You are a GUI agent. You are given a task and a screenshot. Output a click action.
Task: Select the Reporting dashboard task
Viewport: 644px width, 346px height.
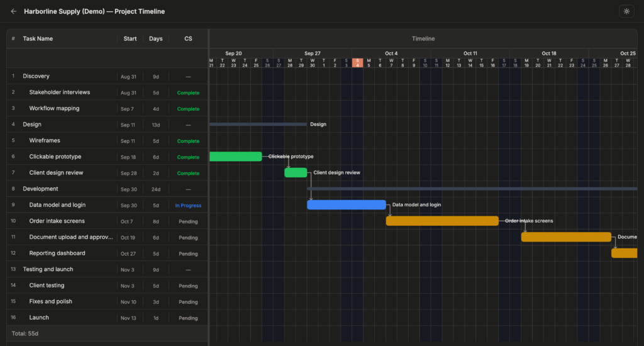click(x=107, y=253)
